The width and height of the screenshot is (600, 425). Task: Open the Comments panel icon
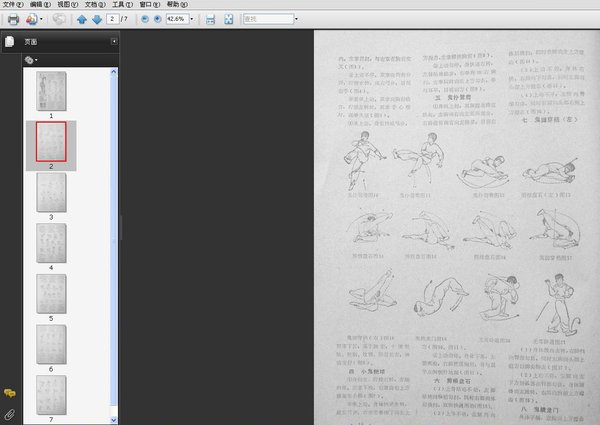pos(10,393)
